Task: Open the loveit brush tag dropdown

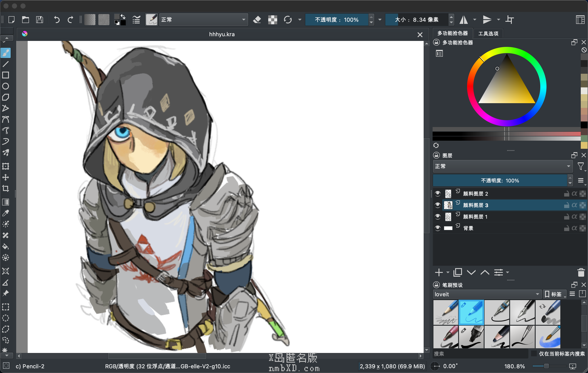Action: click(x=487, y=294)
